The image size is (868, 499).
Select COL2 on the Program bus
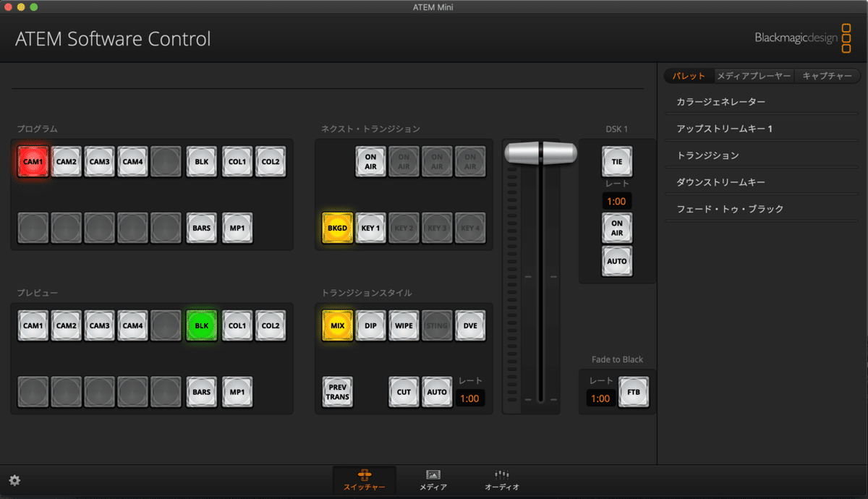(x=271, y=161)
